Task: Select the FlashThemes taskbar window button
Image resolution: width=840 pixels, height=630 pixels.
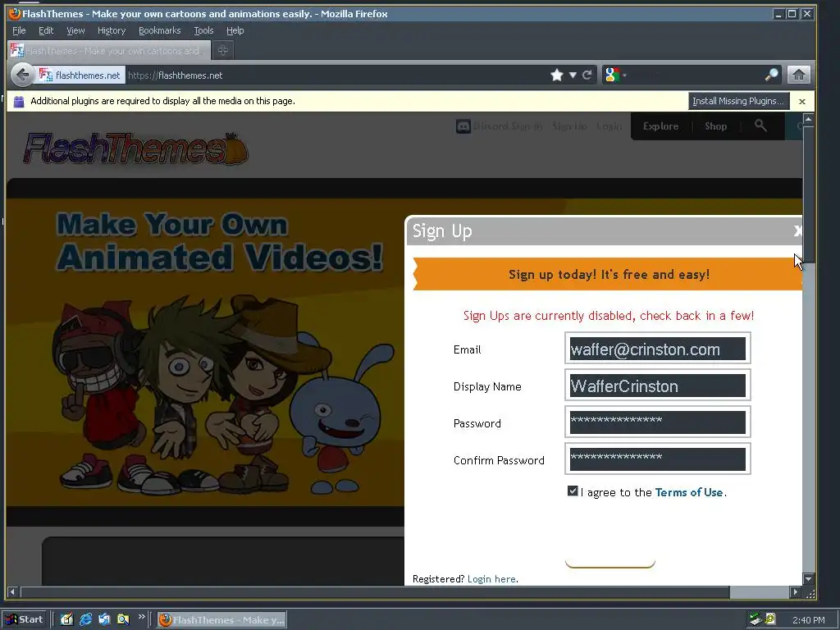Action: [221, 620]
